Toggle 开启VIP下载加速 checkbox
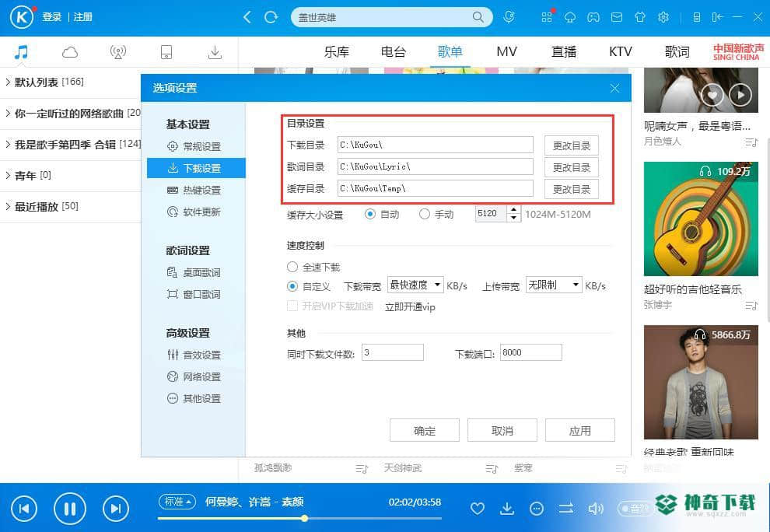 [292, 306]
